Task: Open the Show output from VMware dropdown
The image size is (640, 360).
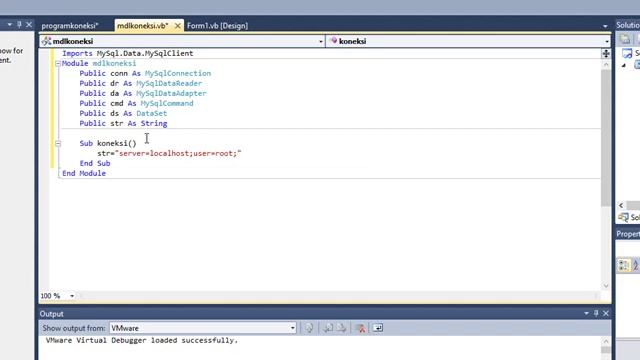Action: pyautogui.click(x=293, y=328)
